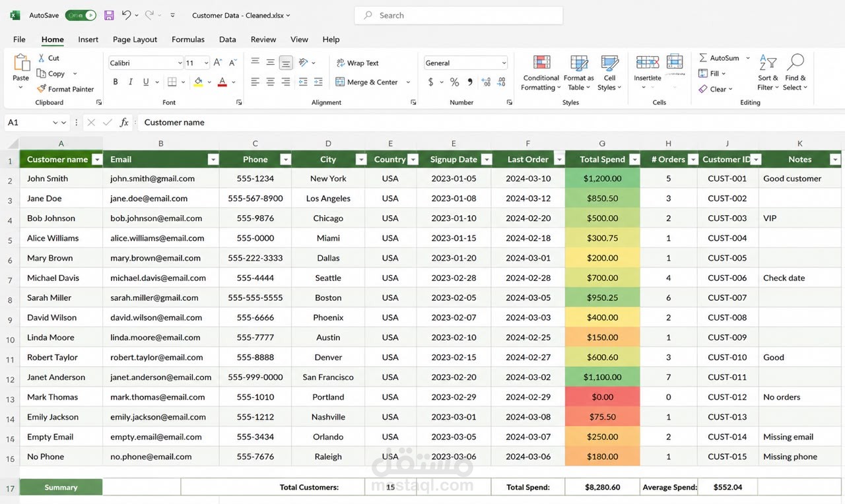This screenshot has width=845, height=504.
Task: Click the Center horizontal align icon
Action: [270, 82]
